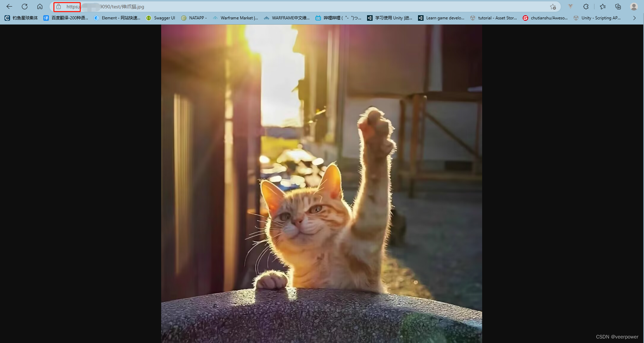Click the address bar URL field
Viewport: 644px width, 343px height.
coord(305,7)
